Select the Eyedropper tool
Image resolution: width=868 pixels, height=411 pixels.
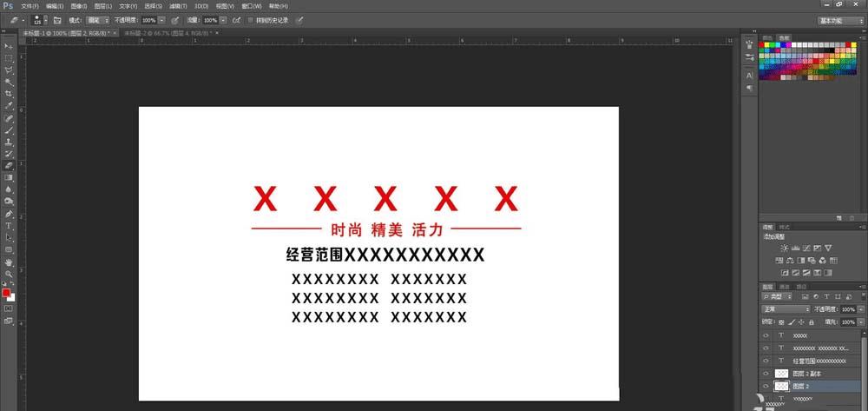point(9,106)
